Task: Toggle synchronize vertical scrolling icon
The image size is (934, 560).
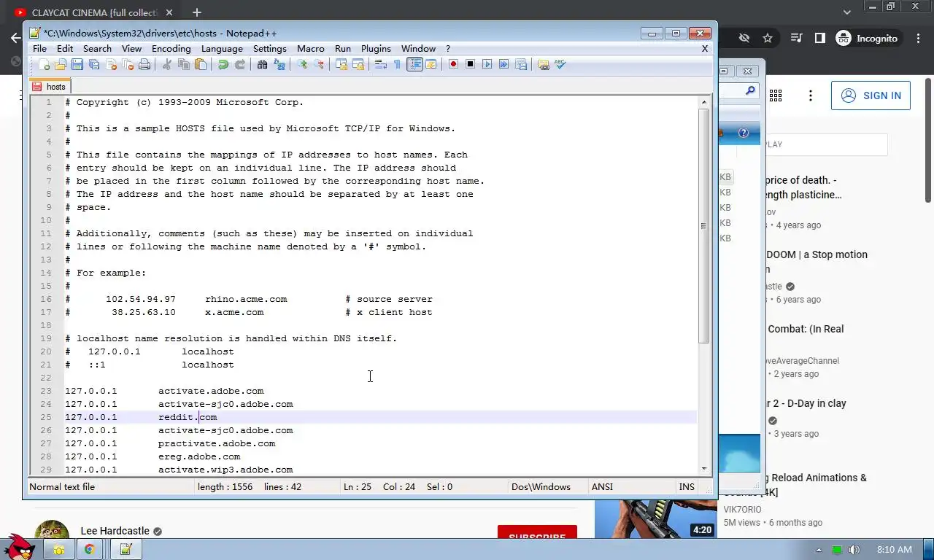Action: point(341,64)
